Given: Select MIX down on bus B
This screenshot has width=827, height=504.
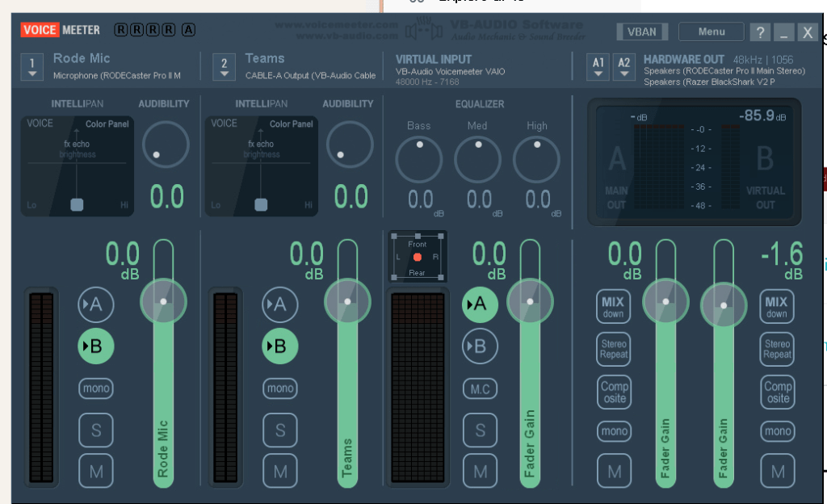Looking at the screenshot, I should 776,307.
